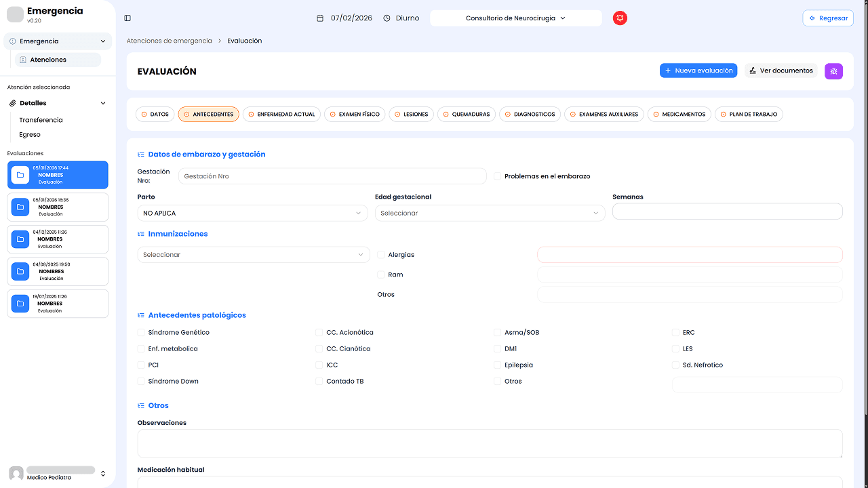868x488 pixels.
Task: Expand the Edad gestacional dropdown
Action: click(490, 213)
